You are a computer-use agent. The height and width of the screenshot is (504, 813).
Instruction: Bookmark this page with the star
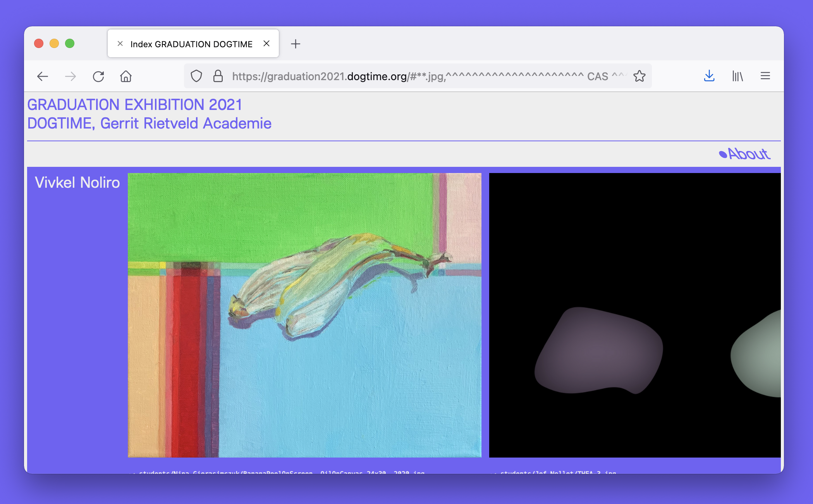[x=639, y=76]
